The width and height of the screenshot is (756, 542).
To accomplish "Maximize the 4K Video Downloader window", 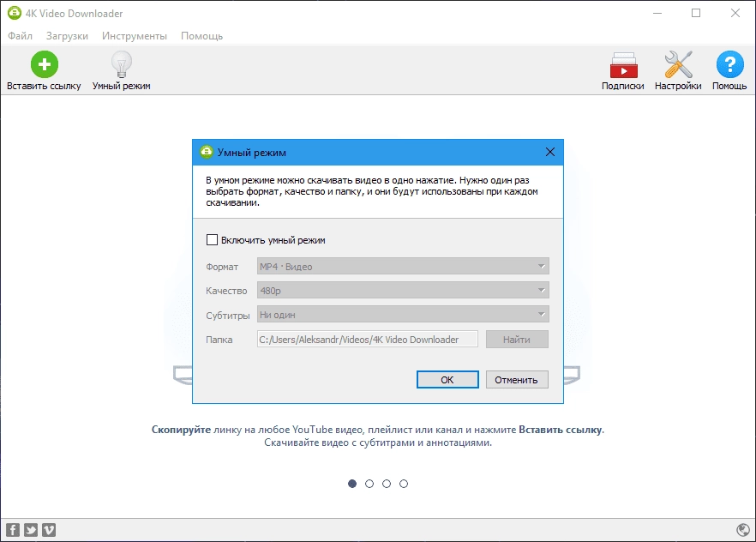I will coord(696,13).
